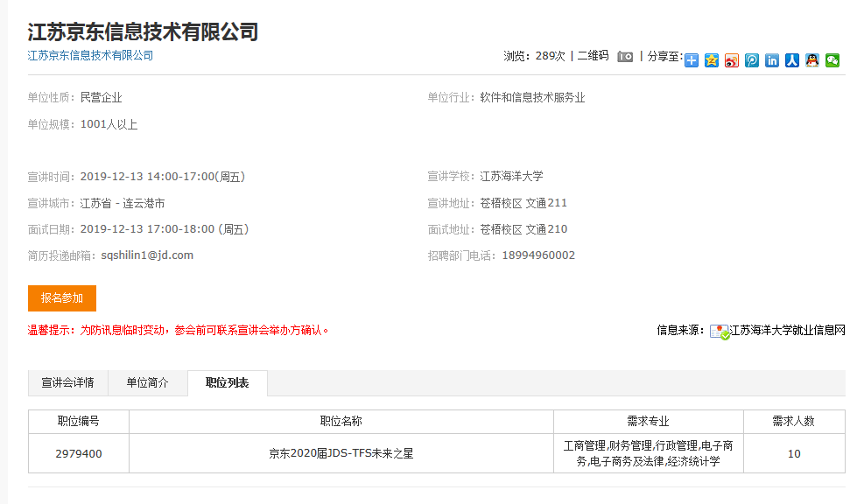Image resolution: width=857 pixels, height=504 pixels.
Task: Click the 需求专业 column header
Action: [648, 422]
